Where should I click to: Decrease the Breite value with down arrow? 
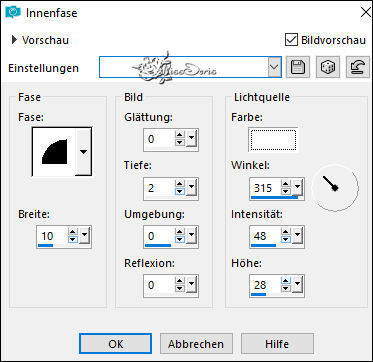(x=73, y=240)
